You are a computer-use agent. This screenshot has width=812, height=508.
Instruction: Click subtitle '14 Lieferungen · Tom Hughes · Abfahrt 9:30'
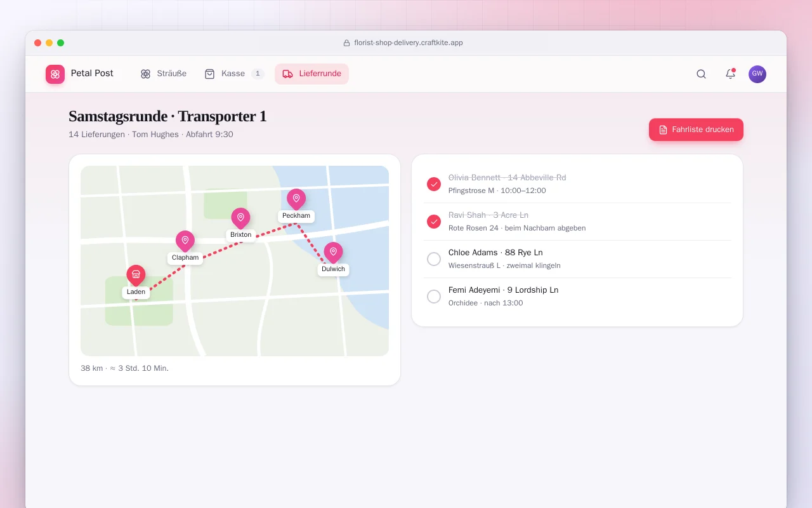[151, 135]
